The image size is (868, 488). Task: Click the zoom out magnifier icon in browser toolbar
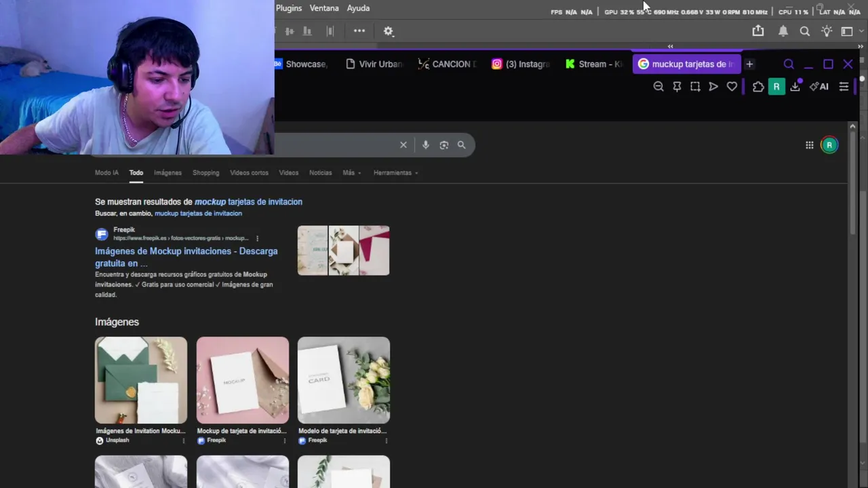[x=658, y=87]
